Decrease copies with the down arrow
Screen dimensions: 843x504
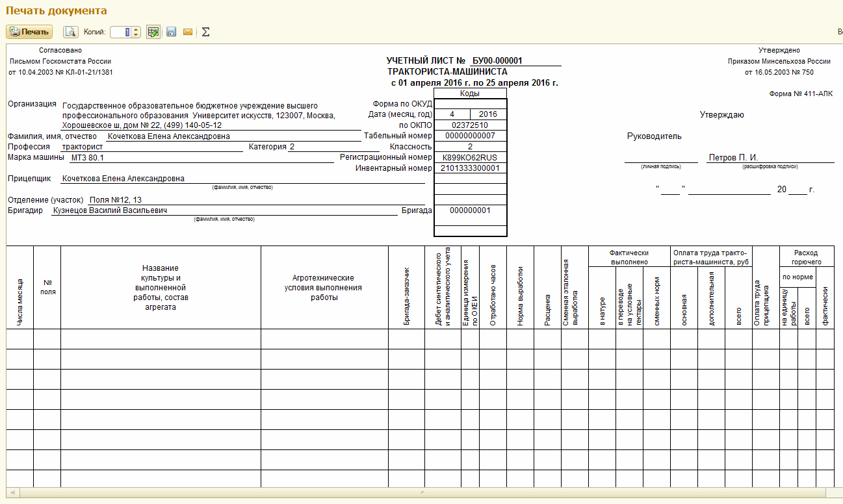(x=136, y=35)
